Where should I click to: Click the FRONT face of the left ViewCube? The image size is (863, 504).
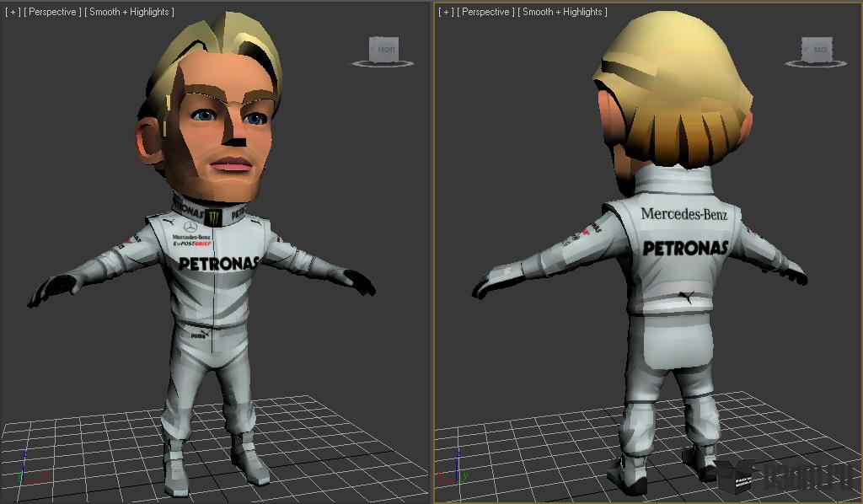[385, 49]
